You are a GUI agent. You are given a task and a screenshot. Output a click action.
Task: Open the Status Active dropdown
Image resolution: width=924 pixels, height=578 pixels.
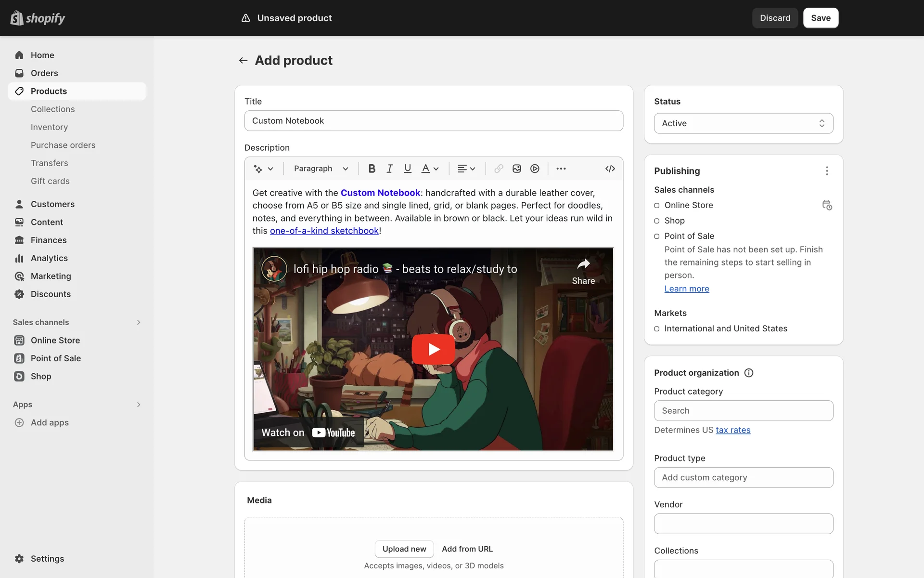pos(743,123)
